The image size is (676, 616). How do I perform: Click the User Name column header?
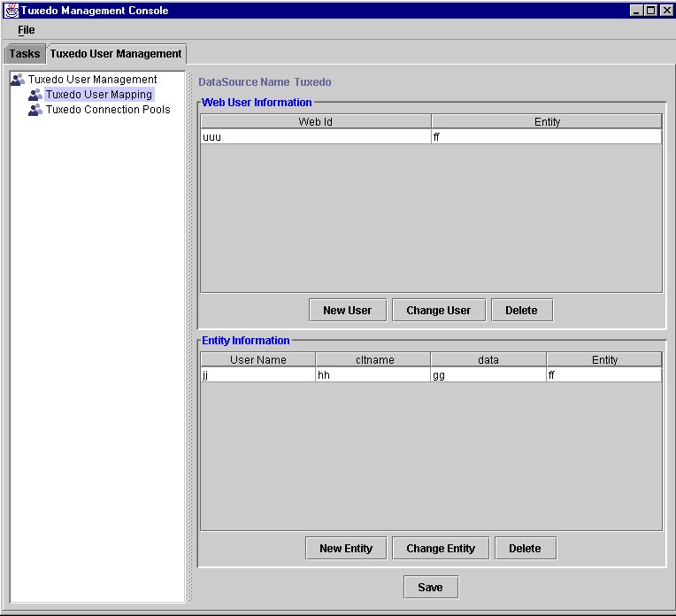point(258,359)
